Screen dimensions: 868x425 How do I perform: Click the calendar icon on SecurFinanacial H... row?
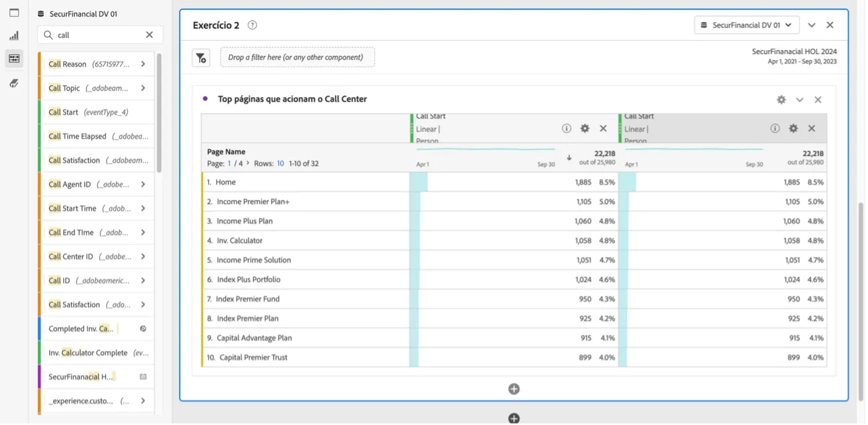[143, 377]
